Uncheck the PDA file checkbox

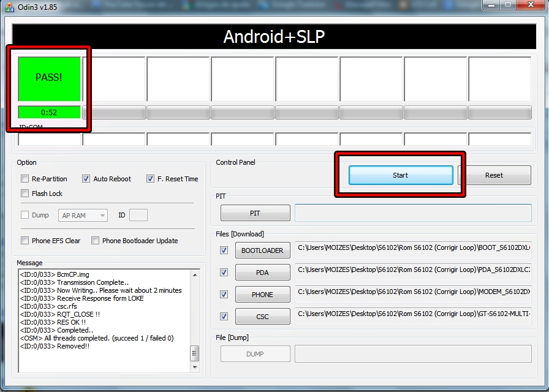[x=224, y=273]
